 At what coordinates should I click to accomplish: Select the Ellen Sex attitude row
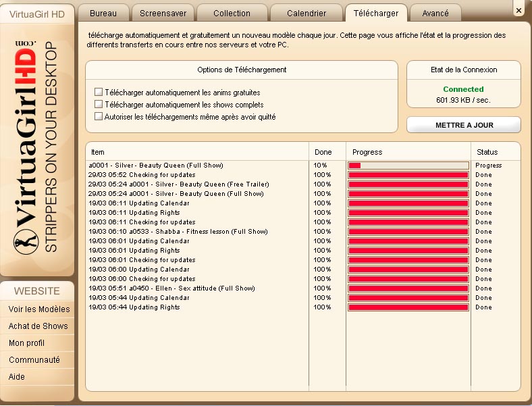coord(302,288)
